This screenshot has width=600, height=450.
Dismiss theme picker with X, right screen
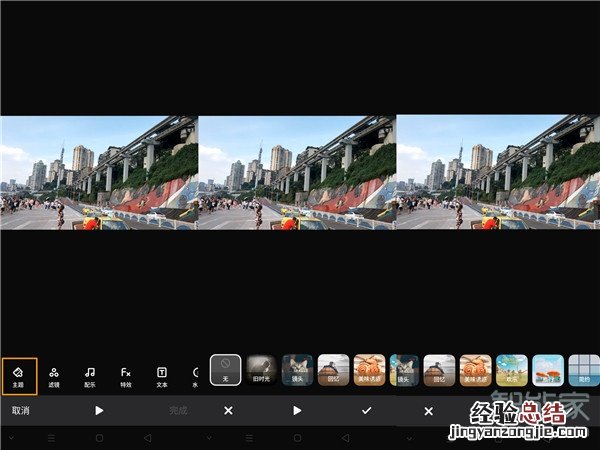coord(429,411)
